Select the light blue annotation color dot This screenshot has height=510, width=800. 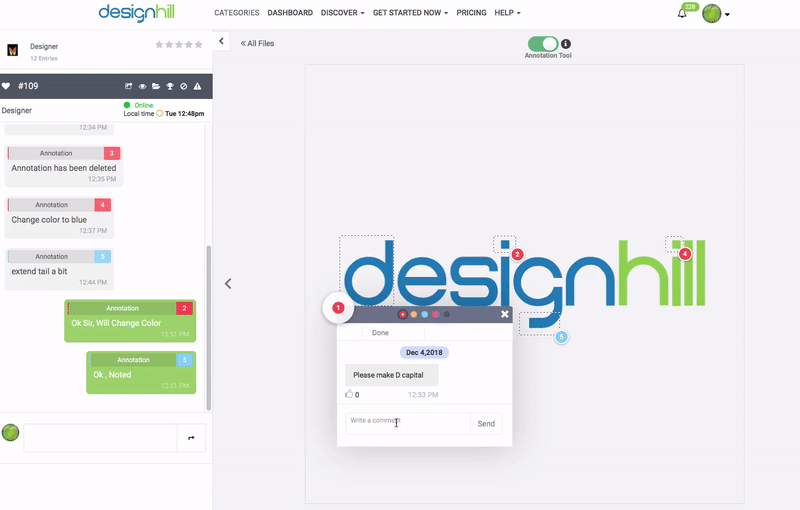point(424,315)
